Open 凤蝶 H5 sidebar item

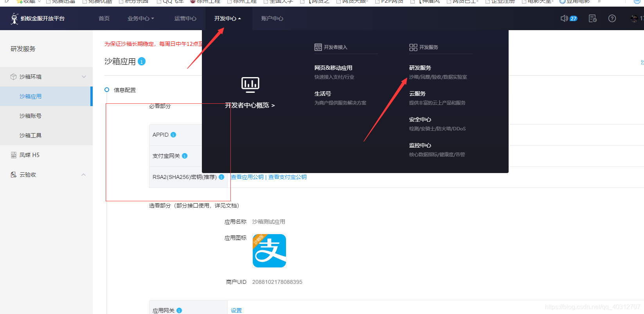(46, 155)
